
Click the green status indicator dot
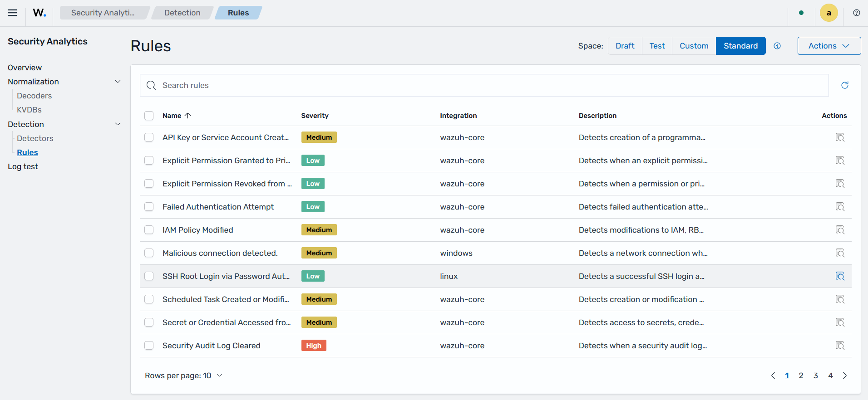801,13
